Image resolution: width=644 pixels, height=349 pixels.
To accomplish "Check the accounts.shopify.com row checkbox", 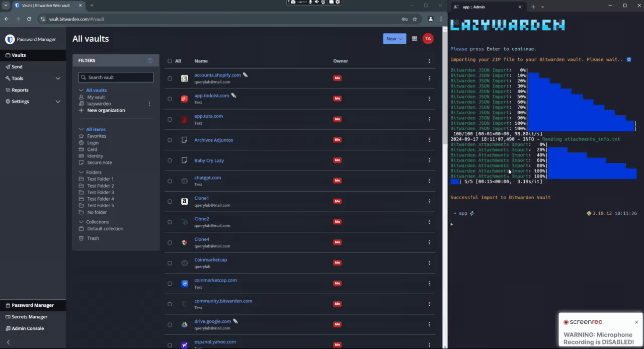I will coord(170,78).
